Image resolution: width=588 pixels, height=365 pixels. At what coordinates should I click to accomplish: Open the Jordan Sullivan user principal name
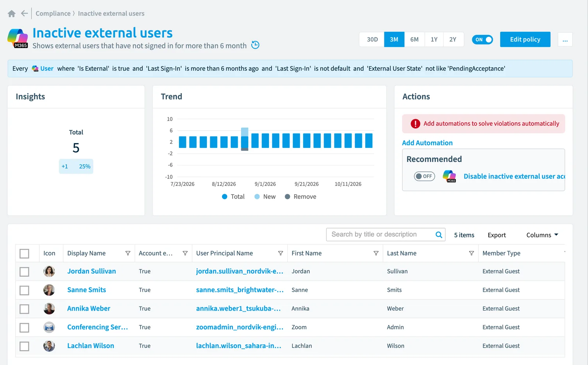pos(240,271)
